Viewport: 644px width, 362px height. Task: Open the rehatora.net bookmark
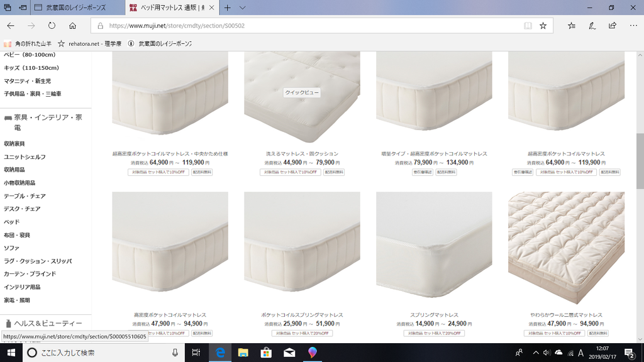pyautogui.click(x=89, y=43)
